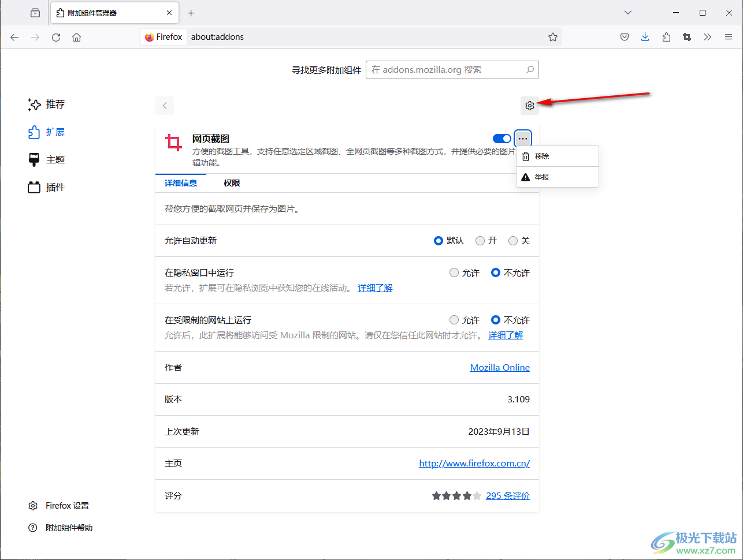The image size is (743, 560).
Task: Click the 网页截图 extension crop icon
Action: (x=173, y=143)
